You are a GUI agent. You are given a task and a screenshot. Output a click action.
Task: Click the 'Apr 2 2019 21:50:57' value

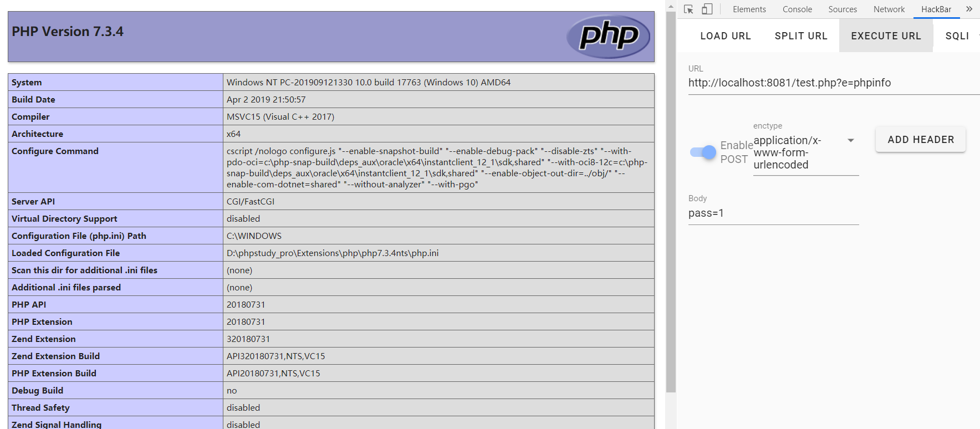click(266, 100)
